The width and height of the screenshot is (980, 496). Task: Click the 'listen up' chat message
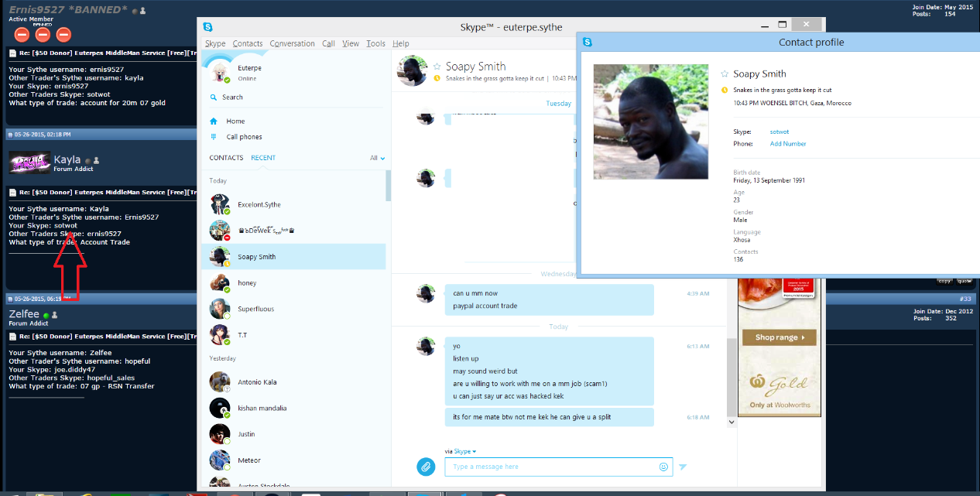[x=466, y=359]
